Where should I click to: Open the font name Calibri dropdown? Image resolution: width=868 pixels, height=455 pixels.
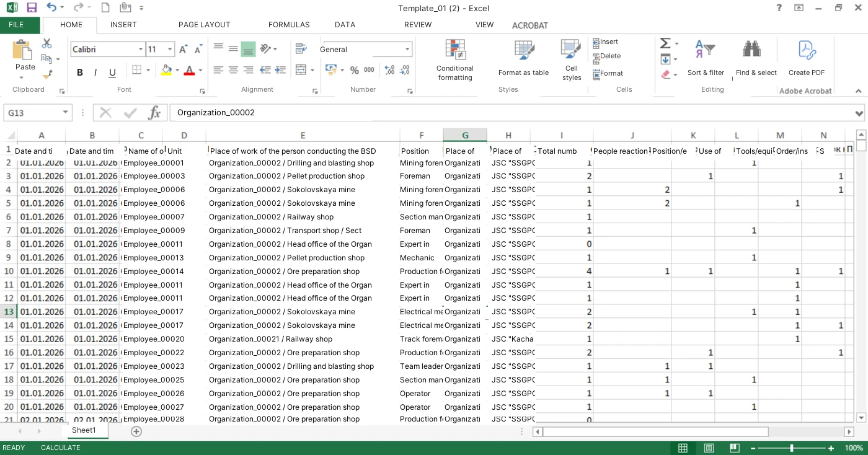click(141, 50)
